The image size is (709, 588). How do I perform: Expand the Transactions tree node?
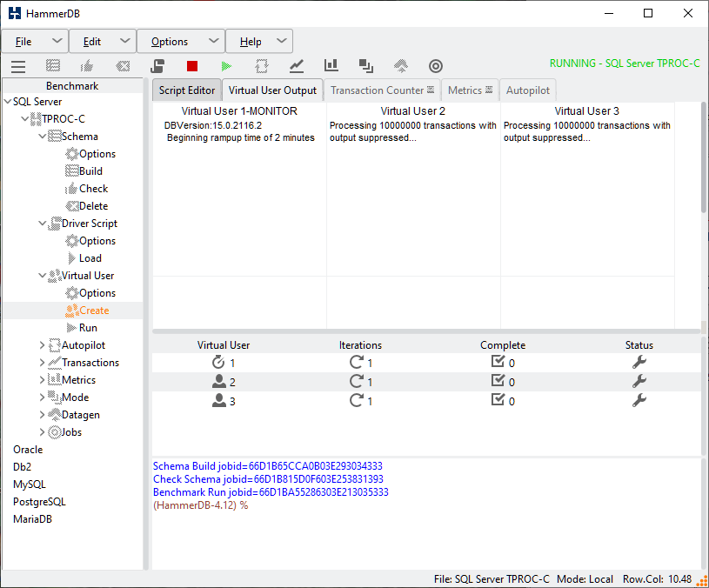(43, 363)
